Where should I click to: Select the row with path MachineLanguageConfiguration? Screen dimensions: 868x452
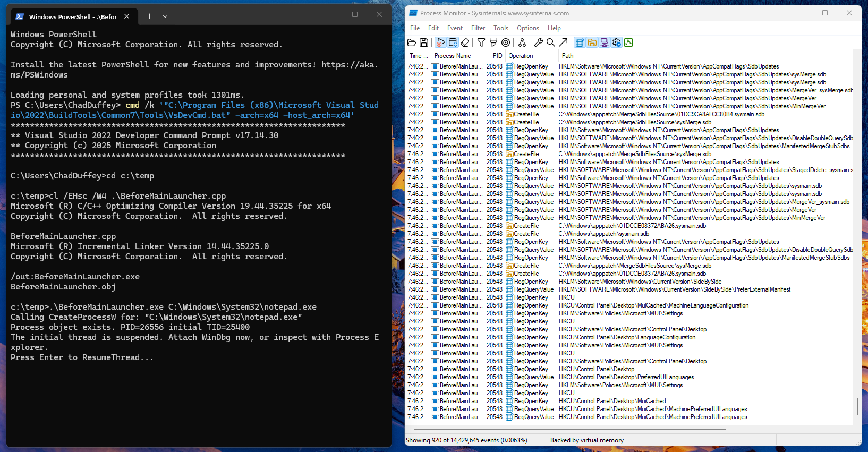coord(630,305)
